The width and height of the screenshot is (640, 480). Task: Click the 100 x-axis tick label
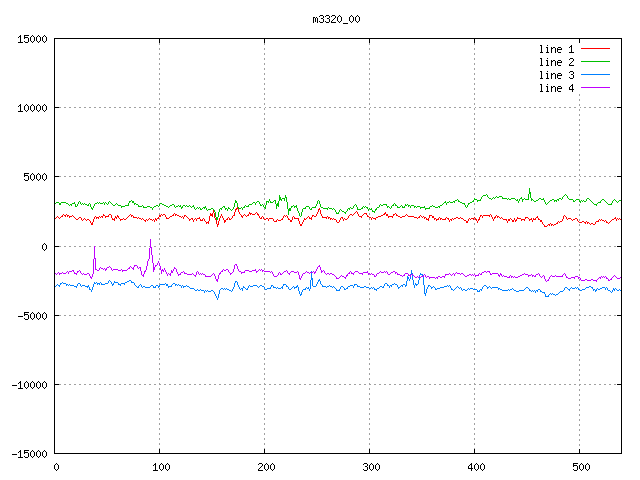click(x=161, y=467)
